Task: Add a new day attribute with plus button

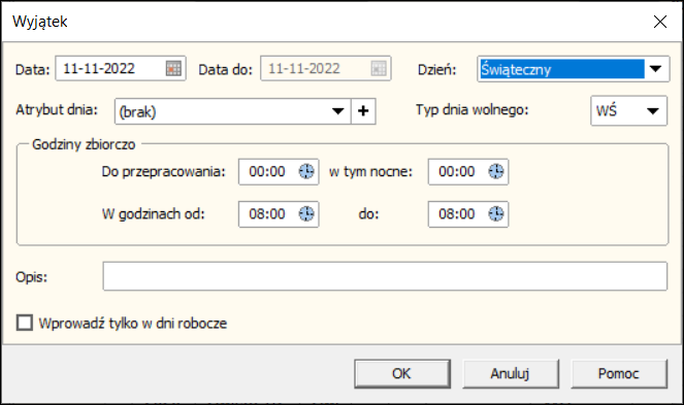Action: point(363,111)
